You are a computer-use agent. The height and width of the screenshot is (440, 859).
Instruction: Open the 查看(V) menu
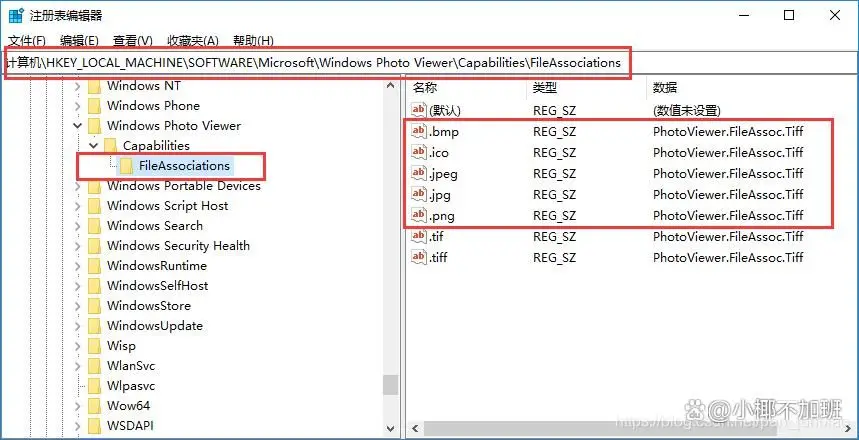point(133,41)
